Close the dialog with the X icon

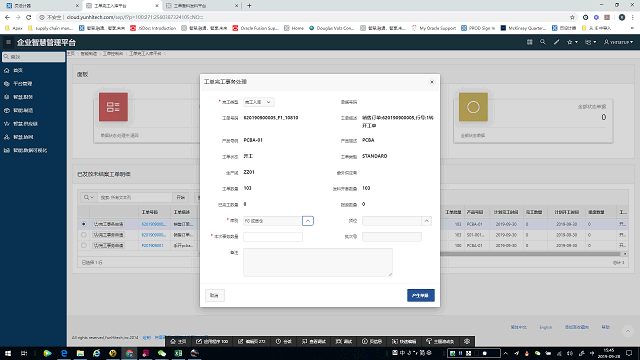tap(432, 82)
